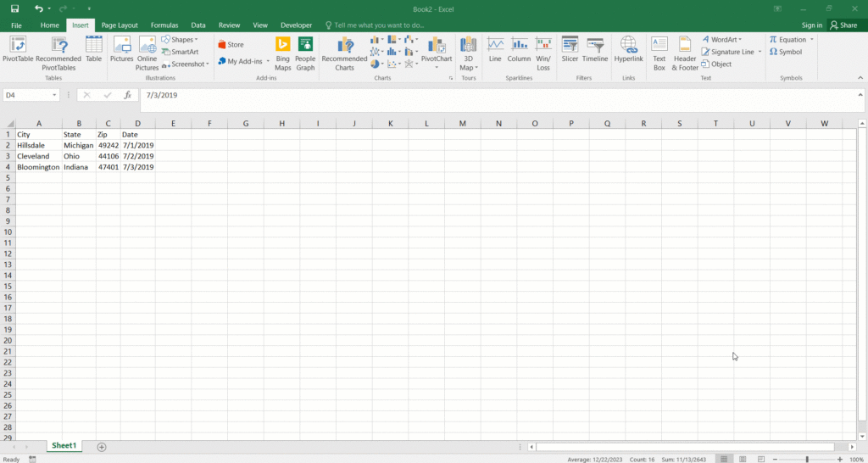Open the Recommended Charts gallery
This screenshot has height=463, width=868.
pos(344,51)
